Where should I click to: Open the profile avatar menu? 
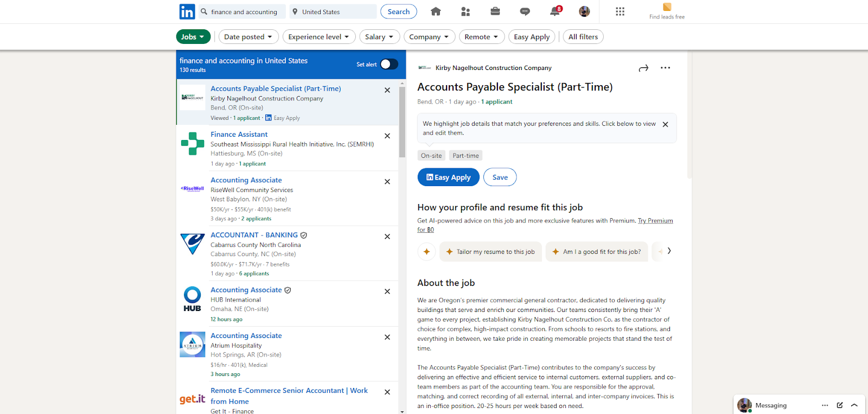click(584, 11)
